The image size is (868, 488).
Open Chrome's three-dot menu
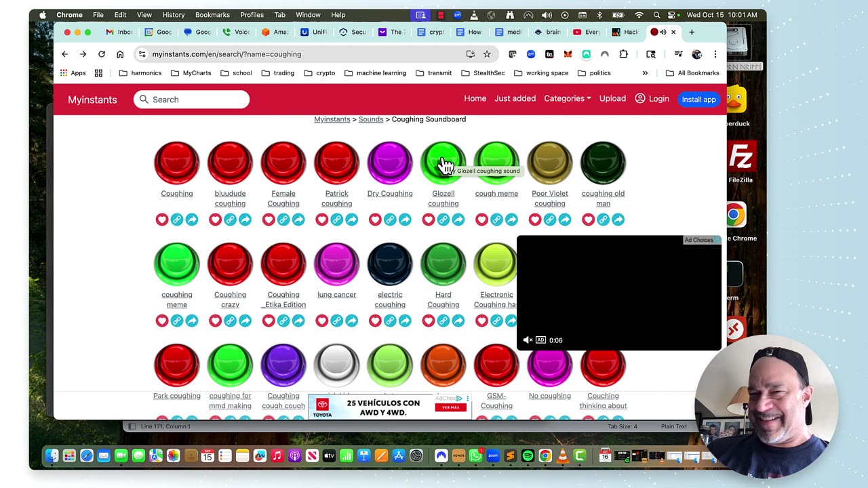pyautogui.click(x=715, y=54)
